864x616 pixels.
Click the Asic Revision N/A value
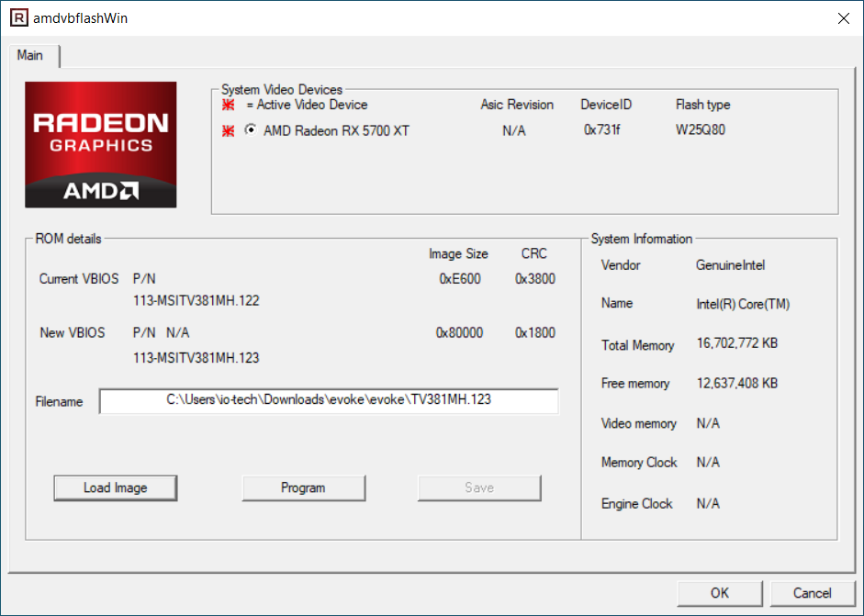point(513,130)
